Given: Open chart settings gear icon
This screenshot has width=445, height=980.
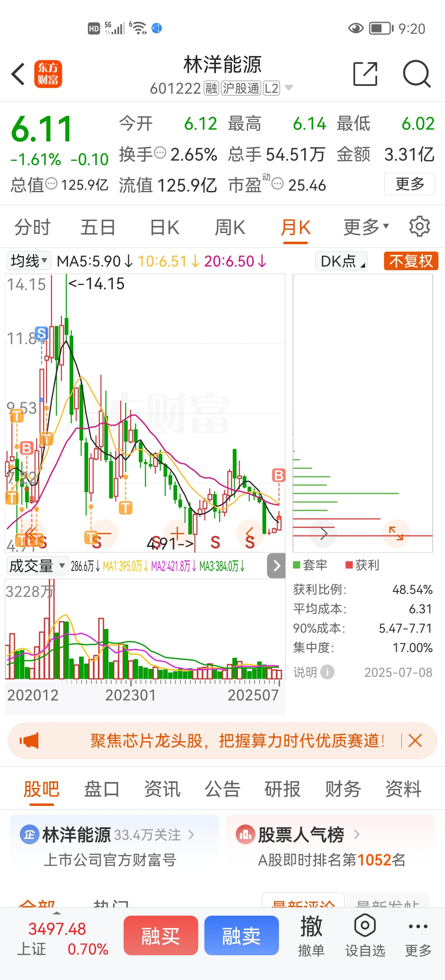Looking at the screenshot, I should [x=419, y=226].
